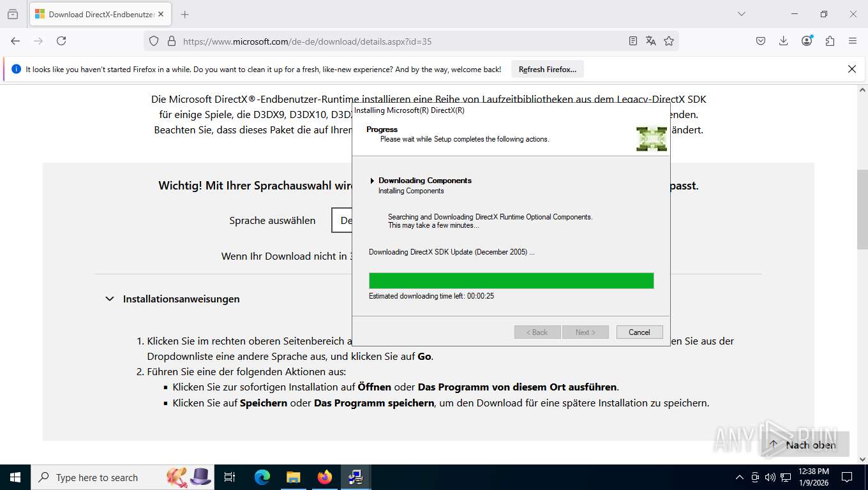This screenshot has width=868, height=490.
Task: Click the volume tray icon
Action: (x=770, y=477)
